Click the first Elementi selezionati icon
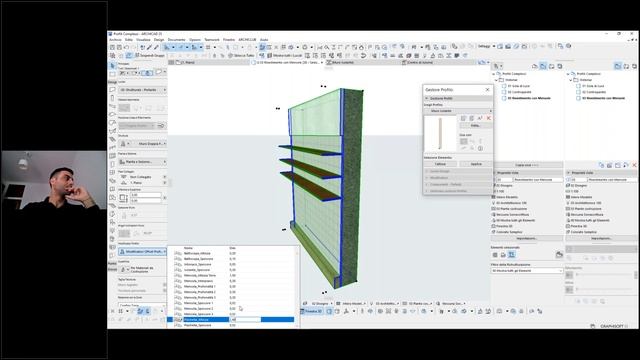 pyautogui.click(x=495, y=255)
